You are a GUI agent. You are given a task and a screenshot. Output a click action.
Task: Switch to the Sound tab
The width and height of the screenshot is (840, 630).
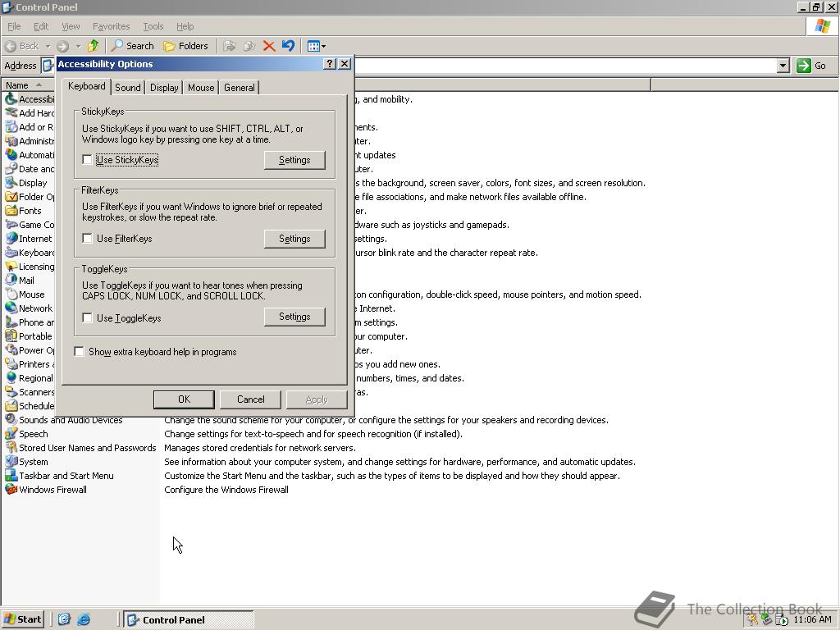(x=127, y=87)
